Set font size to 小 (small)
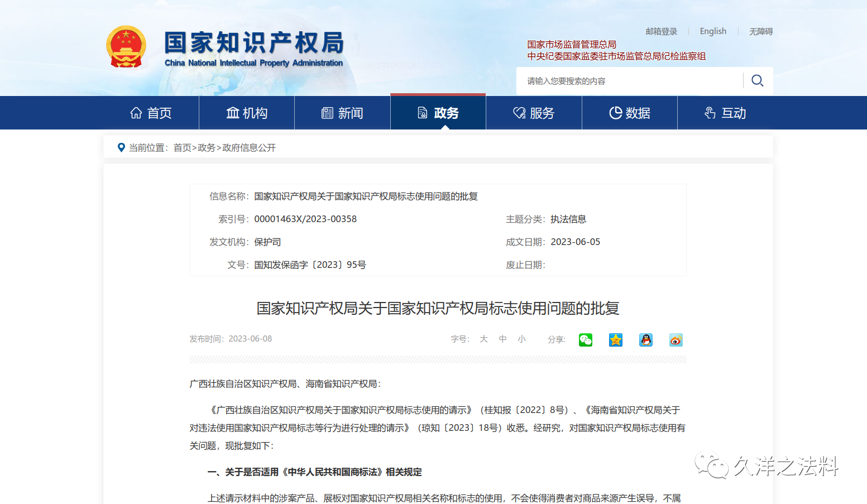The image size is (867, 504). (x=521, y=339)
